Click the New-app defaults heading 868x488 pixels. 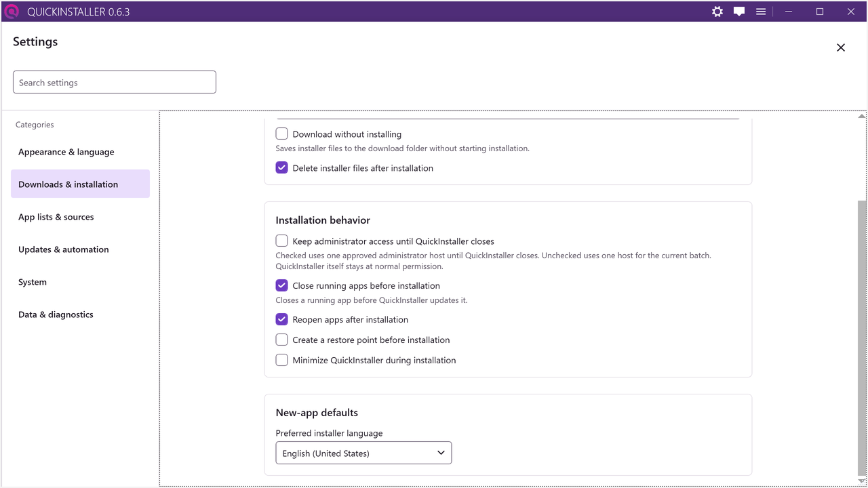click(317, 413)
